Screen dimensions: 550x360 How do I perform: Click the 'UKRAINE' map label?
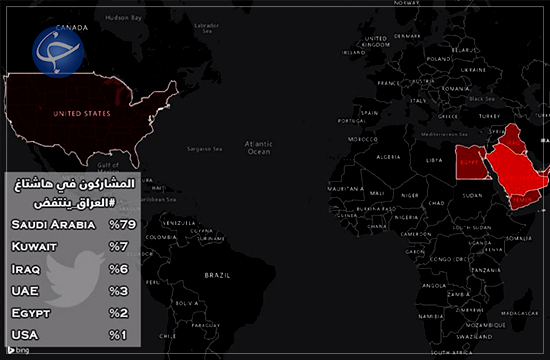click(x=473, y=70)
